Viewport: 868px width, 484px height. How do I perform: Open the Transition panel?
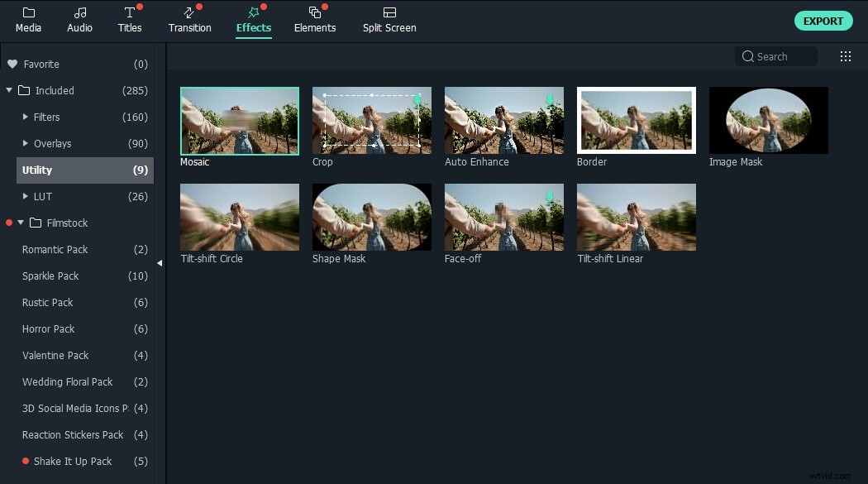pyautogui.click(x=189, y=20)
